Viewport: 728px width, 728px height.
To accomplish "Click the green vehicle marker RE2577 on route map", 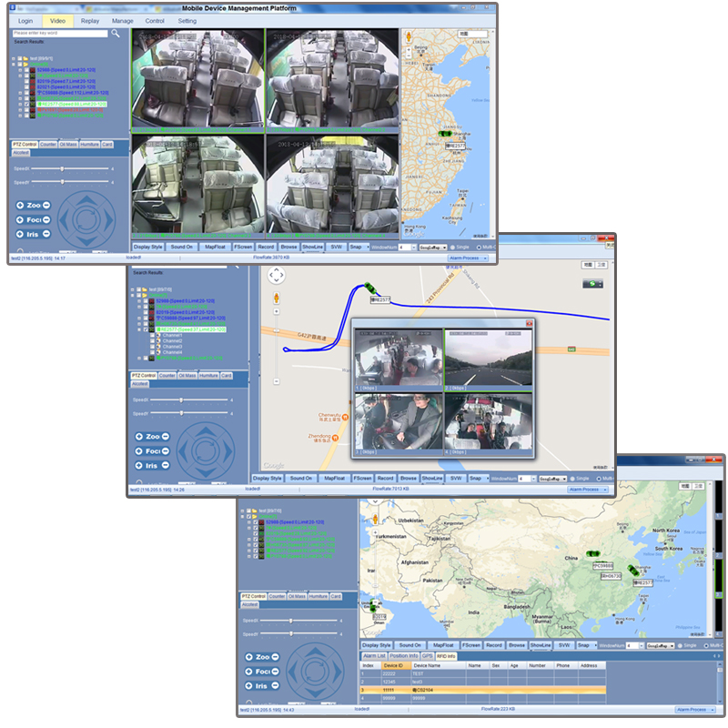I will 369,288.
